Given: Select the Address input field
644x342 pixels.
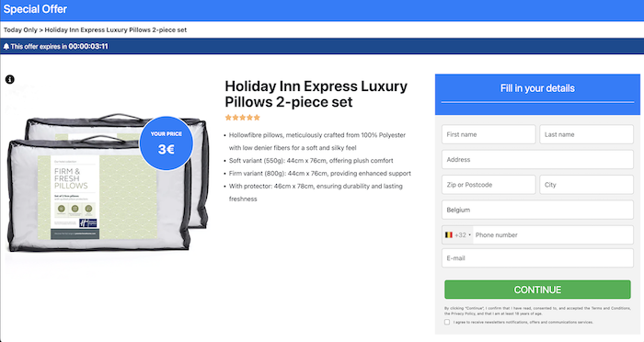Looking at the screenshot, I should (x=537, y=159).
